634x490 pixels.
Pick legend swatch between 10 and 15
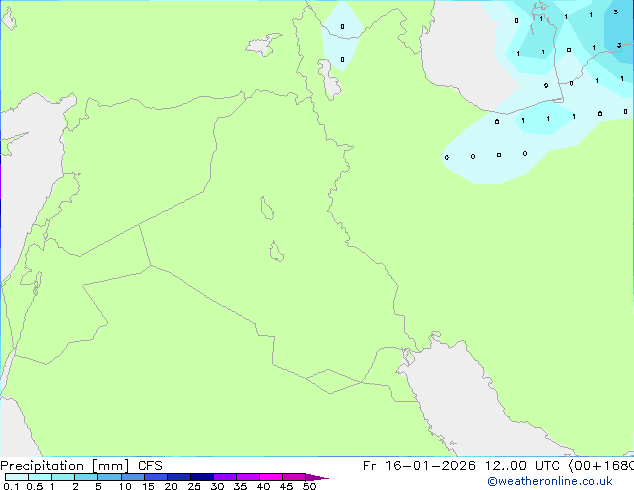[132, 477]
